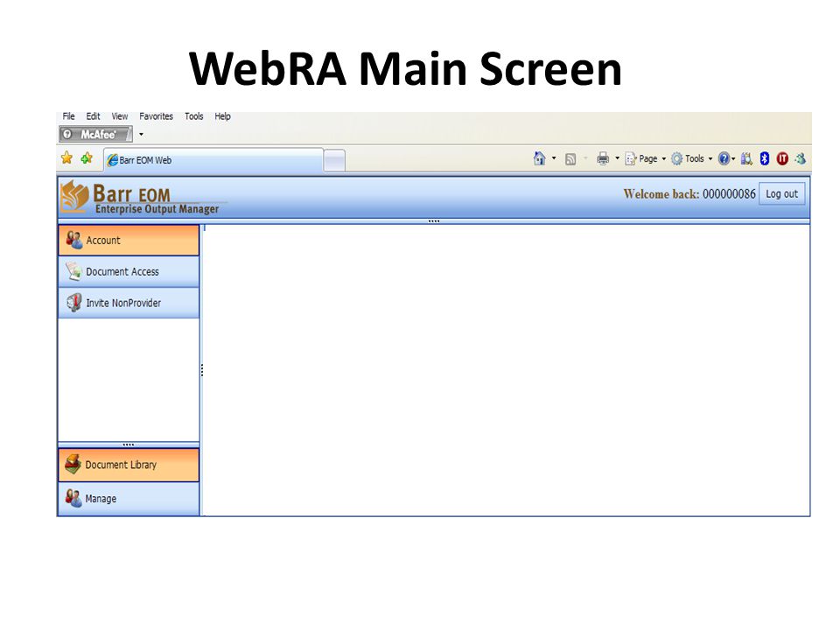Viewport: 840px width, 630px height.
Task: Expand the Help icon dropdown arrow
Action: [x=733, y=159]
